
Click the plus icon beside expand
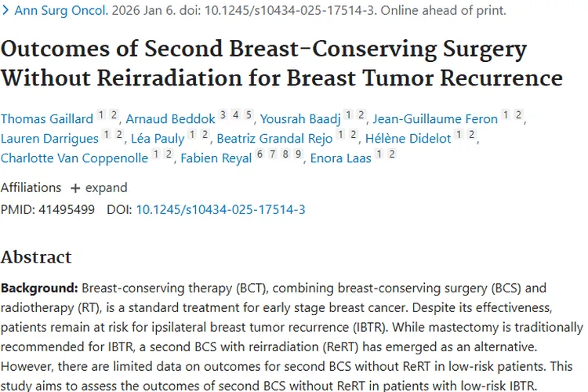click(75, 188)
